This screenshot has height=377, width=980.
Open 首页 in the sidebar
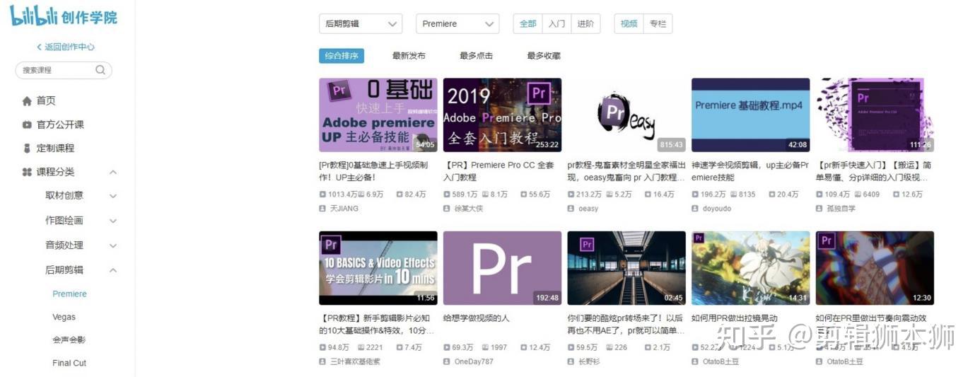(46, 101)
